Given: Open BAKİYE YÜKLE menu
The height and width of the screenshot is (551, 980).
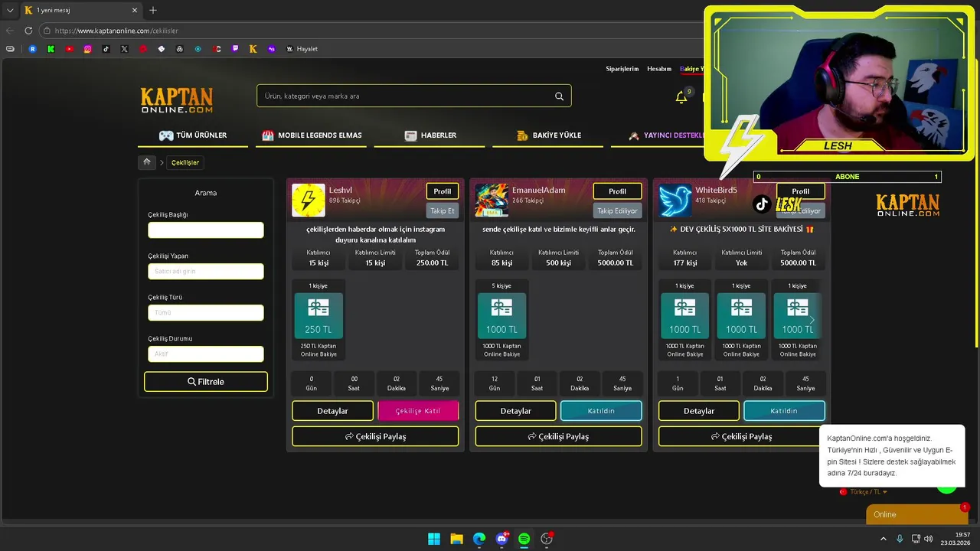Looking at the screenshot, I should tap(548, 135).
